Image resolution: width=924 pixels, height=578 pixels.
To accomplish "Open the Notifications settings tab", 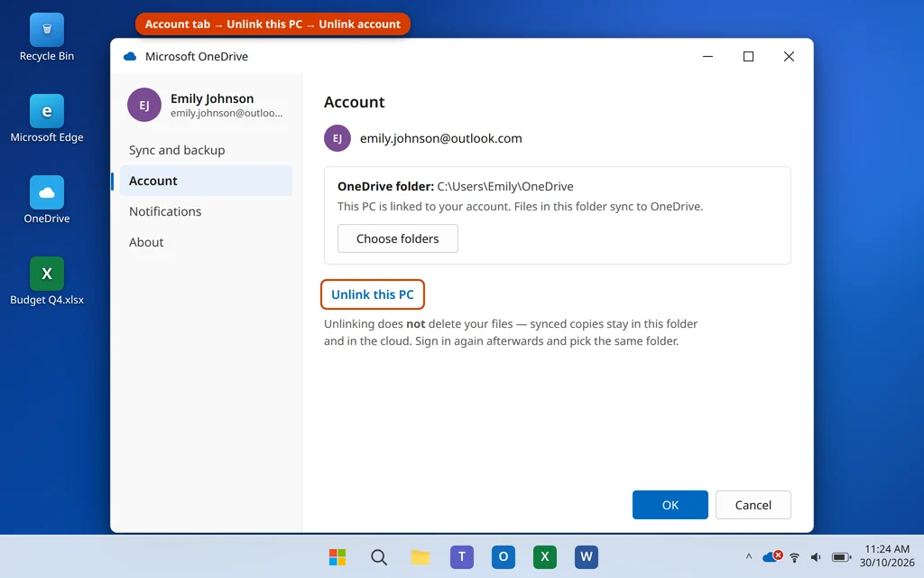I will (x=206, y=211).
